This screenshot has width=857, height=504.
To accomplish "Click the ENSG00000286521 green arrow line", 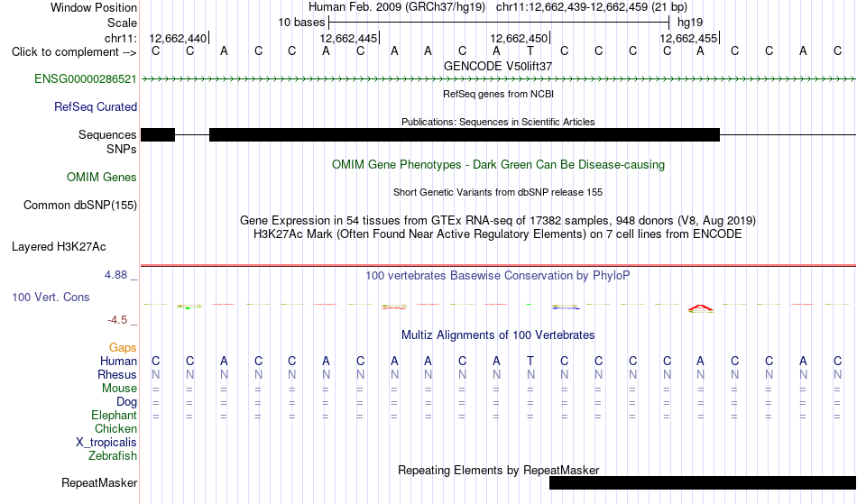I will [x=498, y=79].
